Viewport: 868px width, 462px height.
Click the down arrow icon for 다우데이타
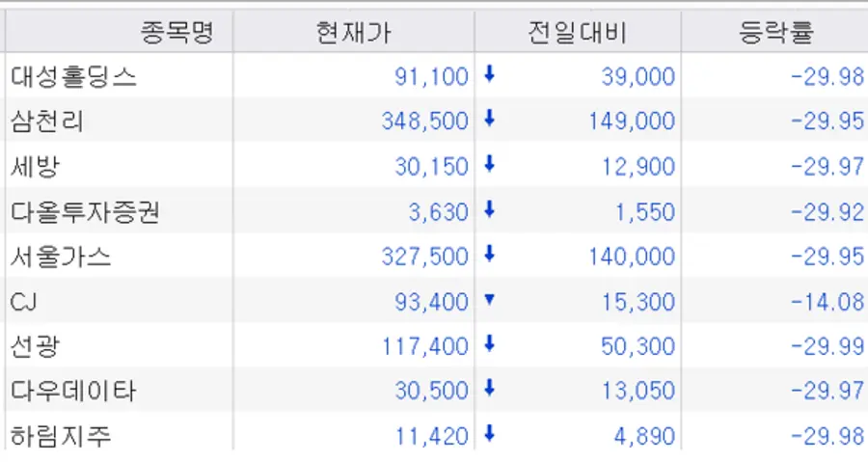489,390
